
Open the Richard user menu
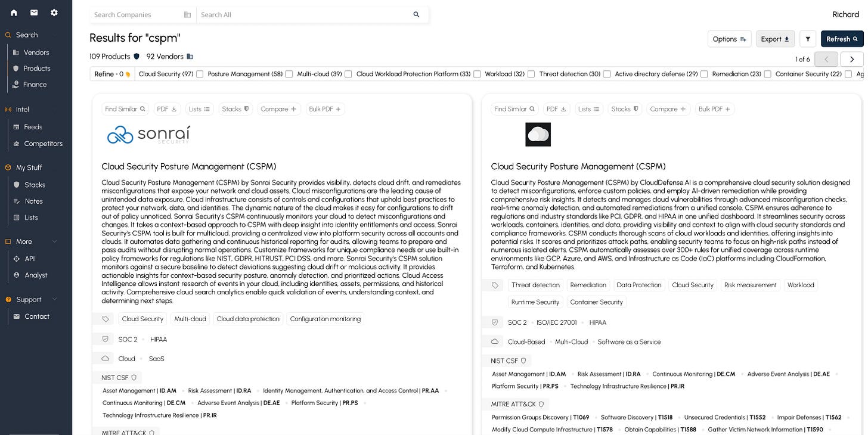click(x=846, y=15)
